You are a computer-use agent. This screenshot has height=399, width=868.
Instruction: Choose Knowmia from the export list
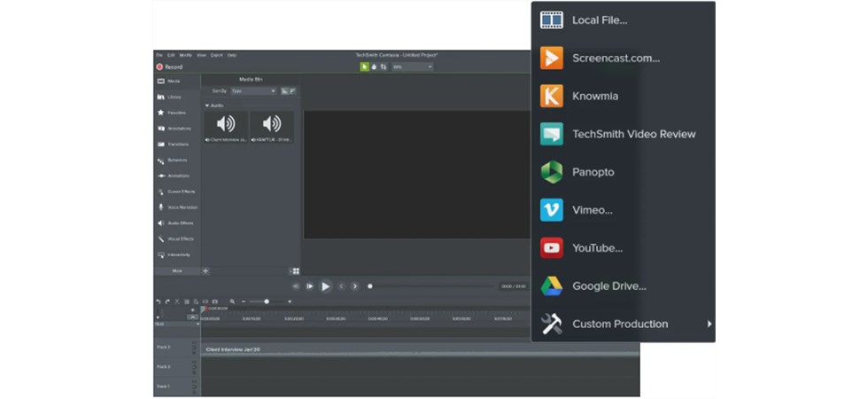click(x=624, y=97)
